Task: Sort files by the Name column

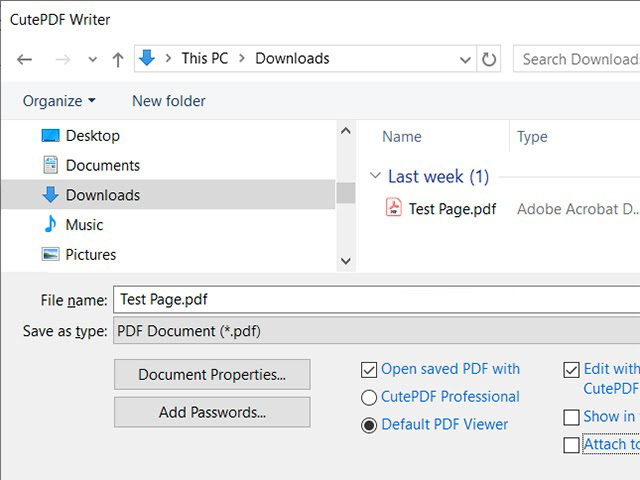Action: (x=402, y=137)
